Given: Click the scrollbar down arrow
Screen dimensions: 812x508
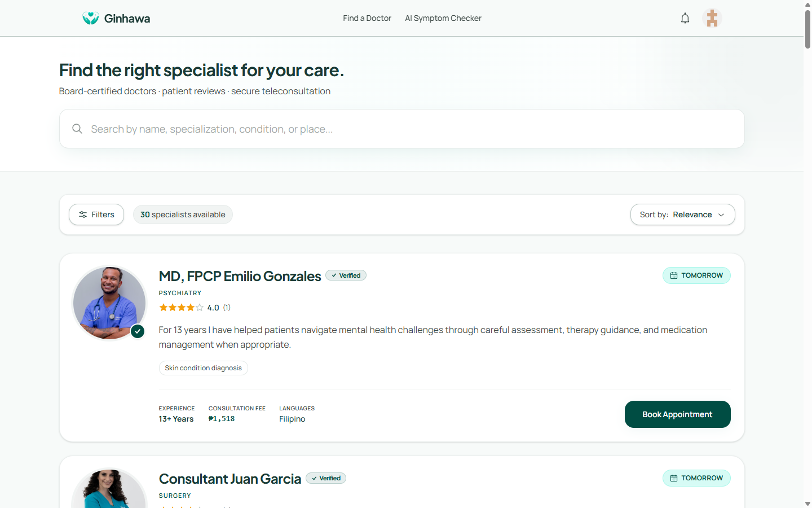Looking at the screenshot, I should coord(807,503).
